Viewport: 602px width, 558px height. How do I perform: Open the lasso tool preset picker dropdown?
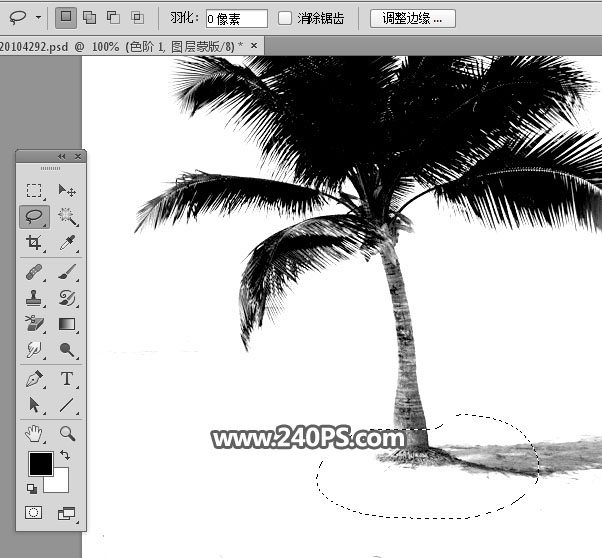[x=39, y=18]
